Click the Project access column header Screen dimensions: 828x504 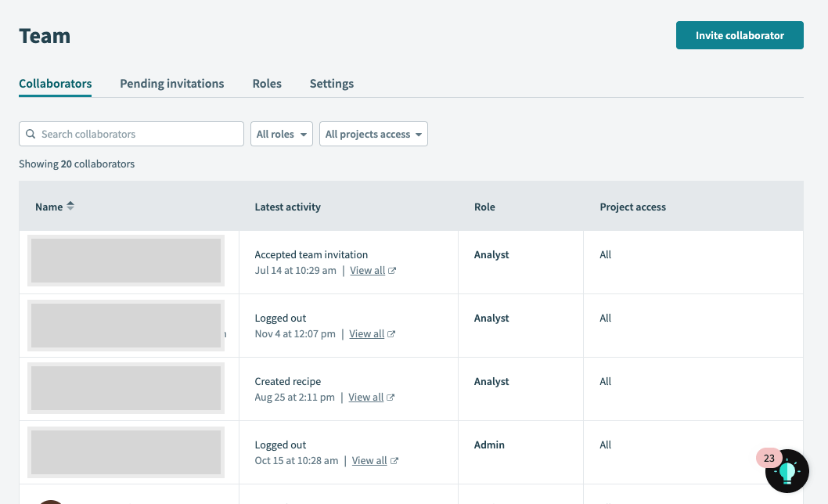tap(632, 207)
